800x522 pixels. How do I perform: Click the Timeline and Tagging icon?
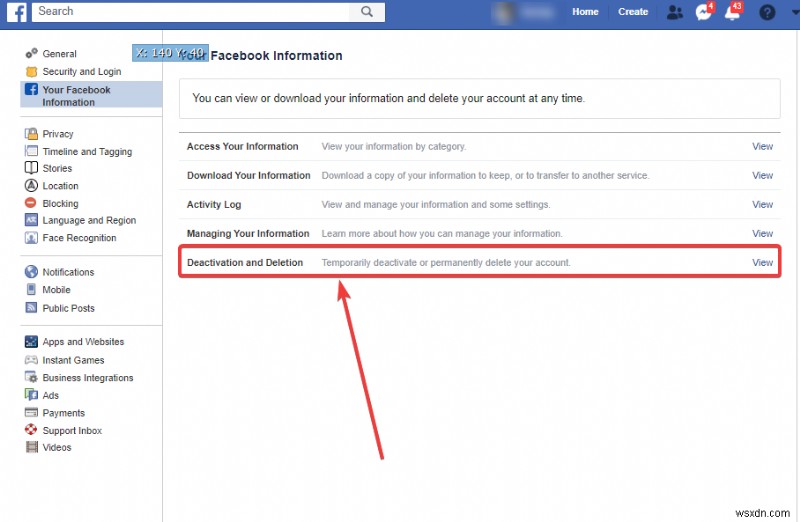point(31,151)
